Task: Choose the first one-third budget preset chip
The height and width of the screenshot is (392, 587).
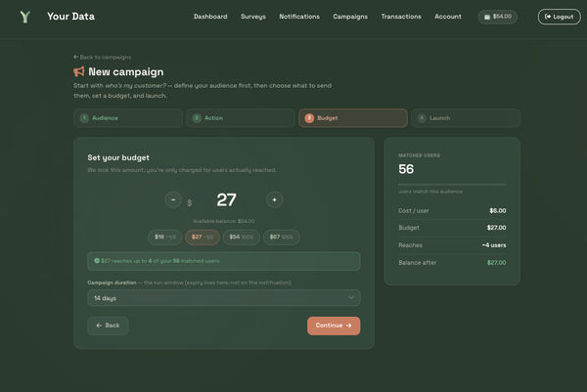Action: [165, 238]
